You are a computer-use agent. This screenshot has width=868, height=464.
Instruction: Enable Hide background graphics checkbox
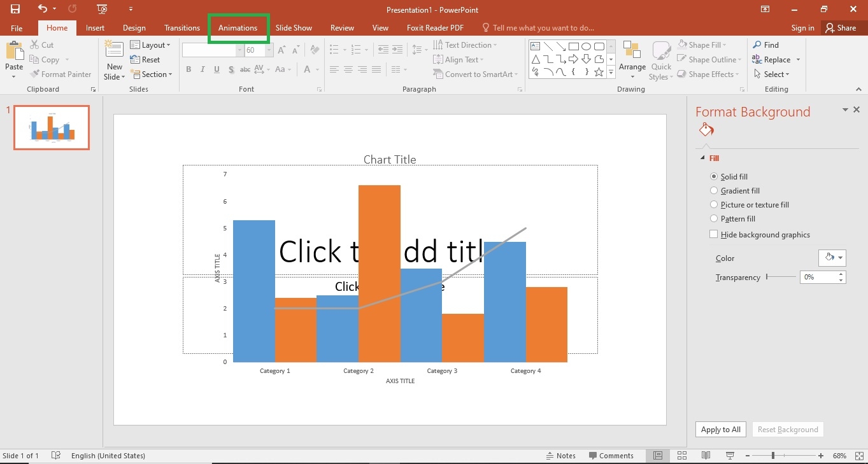click(x=714, y=235)
